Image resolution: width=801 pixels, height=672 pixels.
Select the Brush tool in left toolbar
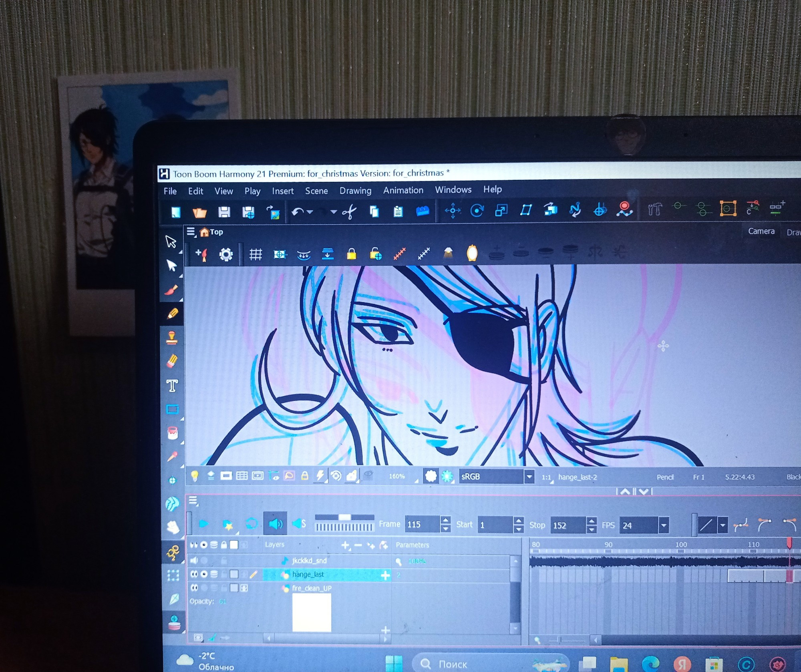point(172,290)
